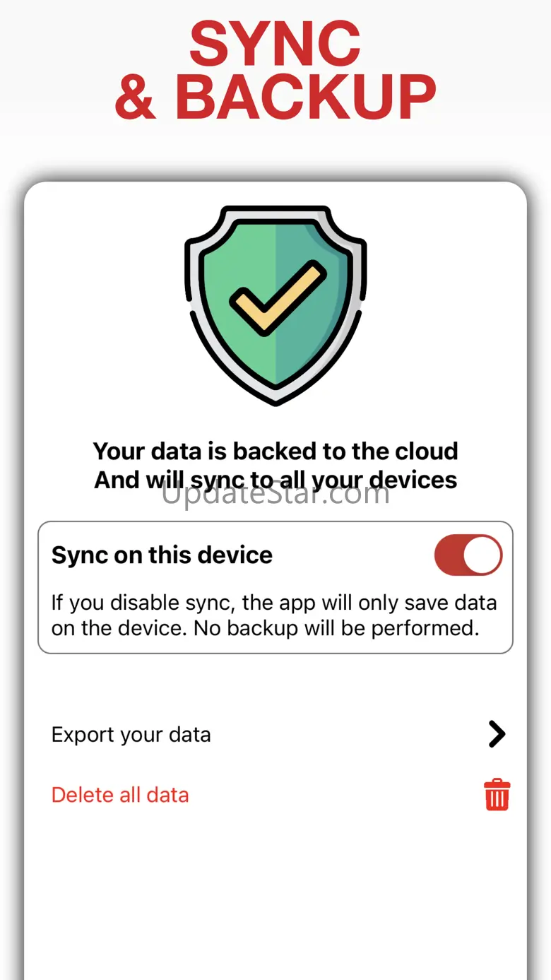The height and width of the screenshot is (980, 551).
Task: Tap the Export your data option
Action: pos(131,735)
